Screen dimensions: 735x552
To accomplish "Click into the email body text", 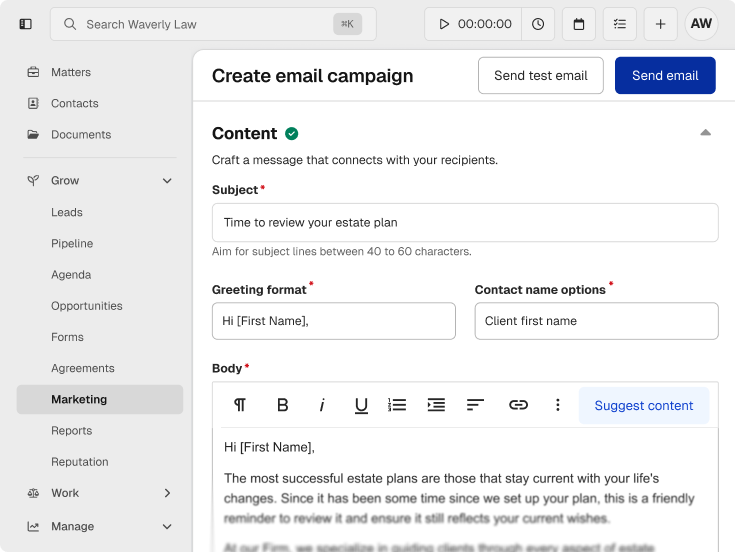I will [465, 490].
